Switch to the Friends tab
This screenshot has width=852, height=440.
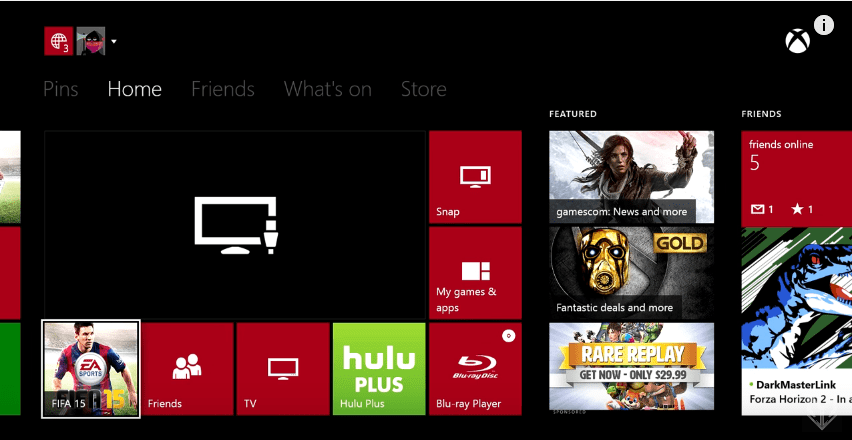(x=223, y=89)
